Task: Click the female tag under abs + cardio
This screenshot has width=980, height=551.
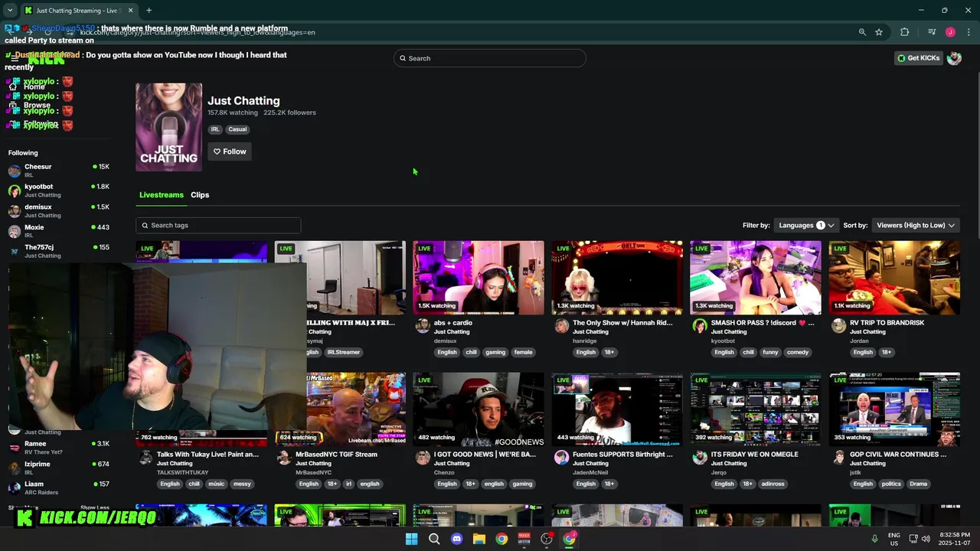Action: click(523, 352)
